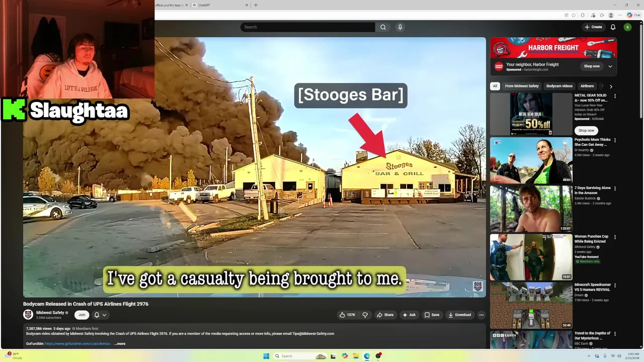Open Metal Gear Solid 50% off thumbnail

[x=531, y=114]
